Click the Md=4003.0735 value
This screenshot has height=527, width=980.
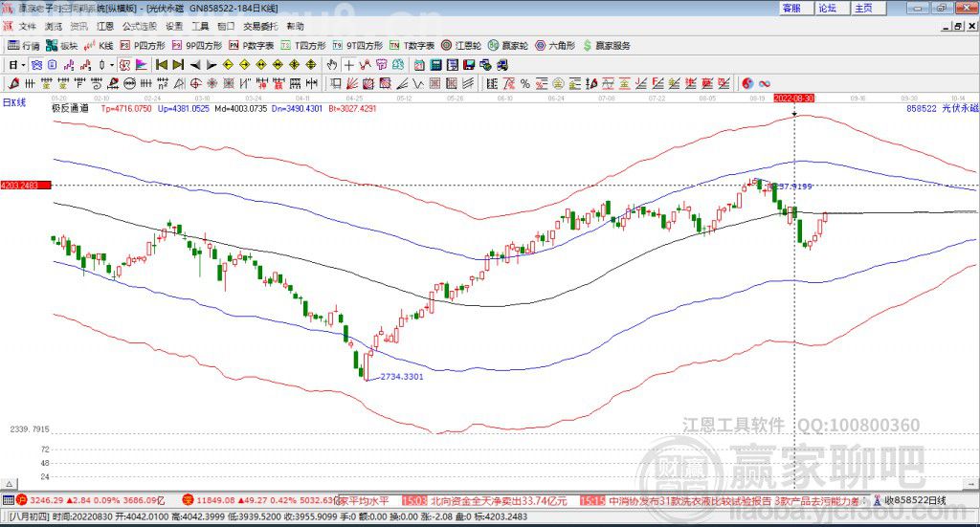[240, 108]
